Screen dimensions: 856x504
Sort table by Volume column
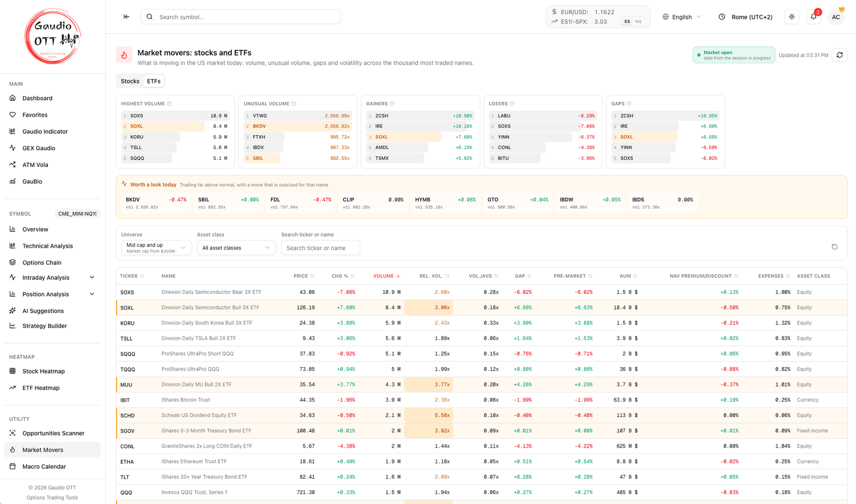[386, 276]
